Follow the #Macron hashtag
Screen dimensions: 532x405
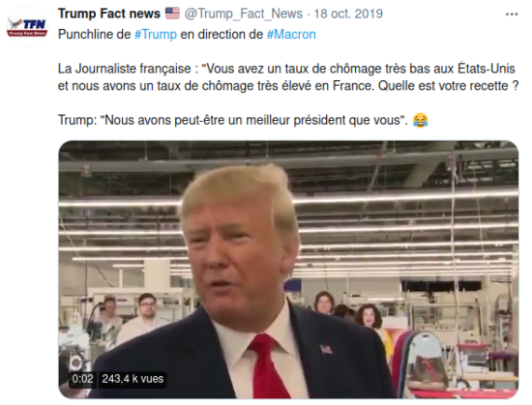pyautogui.click(x=291, y=35)
